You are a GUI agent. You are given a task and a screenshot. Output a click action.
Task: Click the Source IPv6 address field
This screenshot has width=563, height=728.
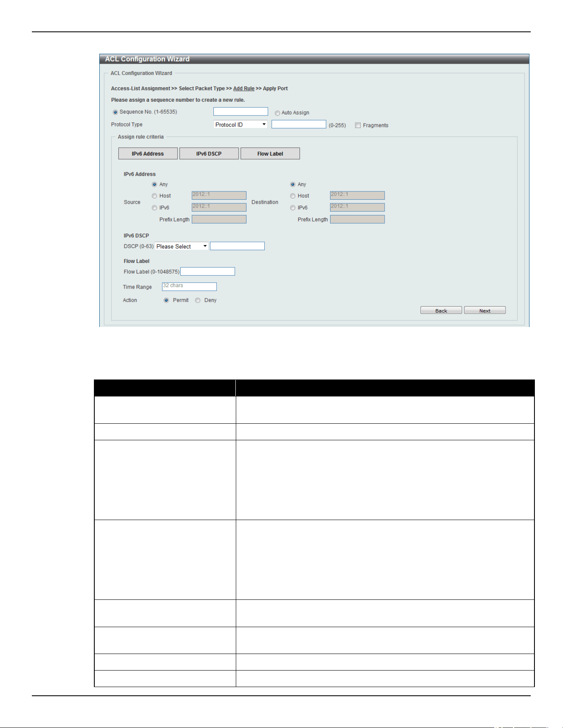tap(219, 208)
